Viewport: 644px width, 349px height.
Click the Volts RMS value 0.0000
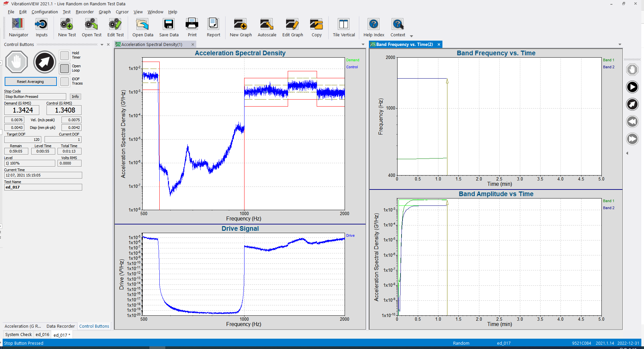click(69, 163)
